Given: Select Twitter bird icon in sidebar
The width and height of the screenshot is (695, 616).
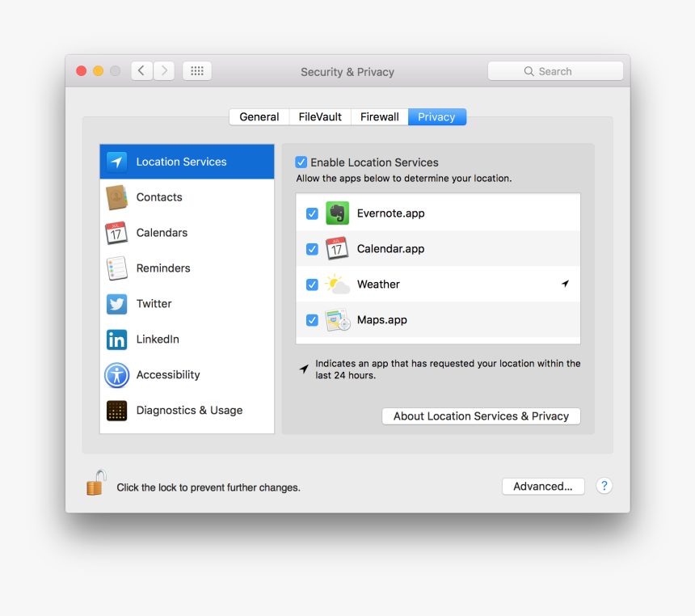Looking at the screenshot, I should coord(116,304).
